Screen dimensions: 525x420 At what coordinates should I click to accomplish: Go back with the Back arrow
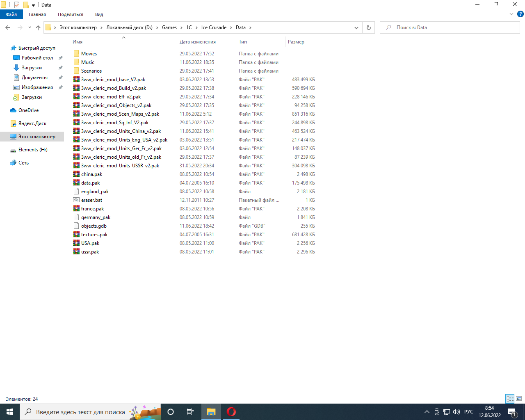(8, 27)
